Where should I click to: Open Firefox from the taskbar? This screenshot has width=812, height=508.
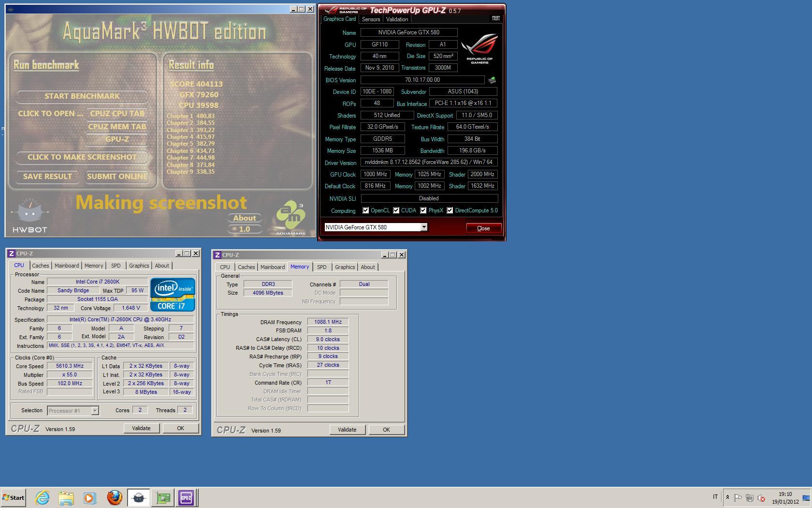[x=114, y=497]
